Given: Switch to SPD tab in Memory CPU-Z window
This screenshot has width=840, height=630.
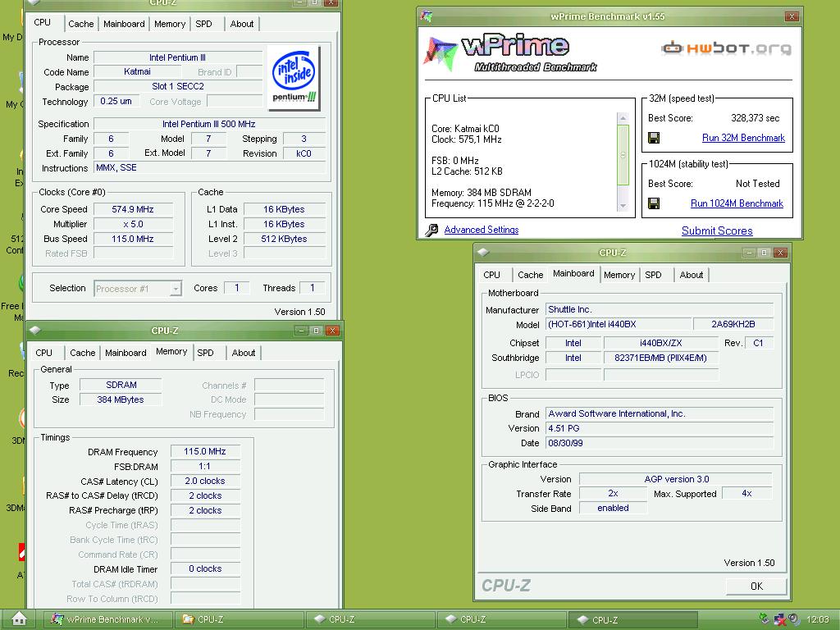Looking at the screenshot, I should 205,353.
